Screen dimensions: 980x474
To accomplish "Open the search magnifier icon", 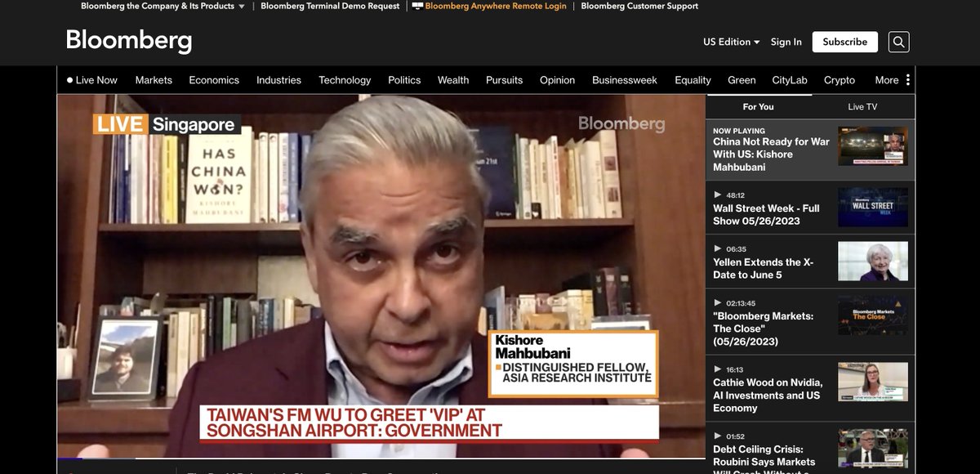I will pyautogui.click(x=898, y=42).
